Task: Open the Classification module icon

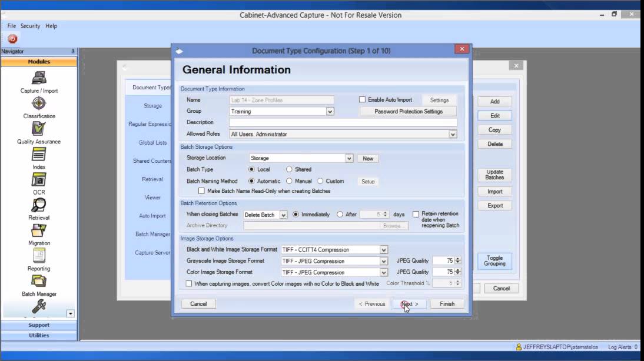Action: (x=39, y=103)
